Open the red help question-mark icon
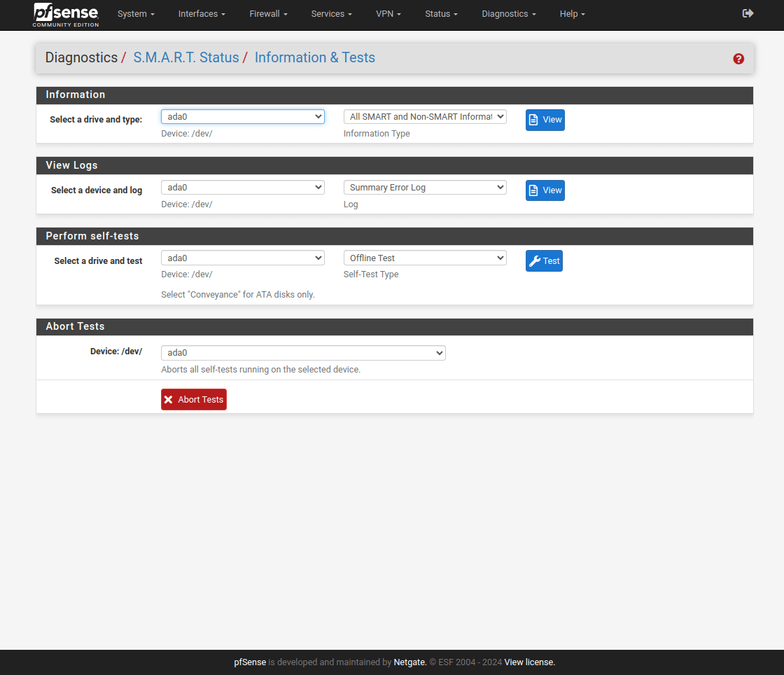The image size is (784, 675). (738, 59)
